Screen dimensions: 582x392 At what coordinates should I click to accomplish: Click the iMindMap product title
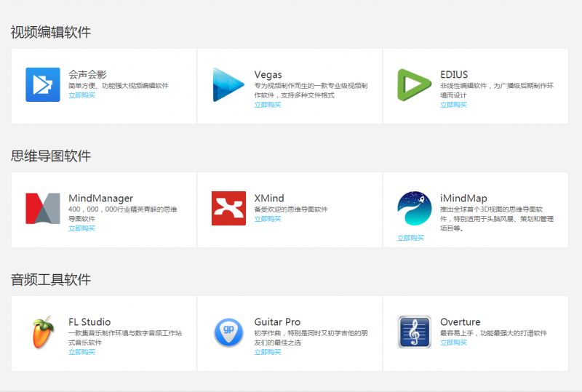click(x=463, y=199)
